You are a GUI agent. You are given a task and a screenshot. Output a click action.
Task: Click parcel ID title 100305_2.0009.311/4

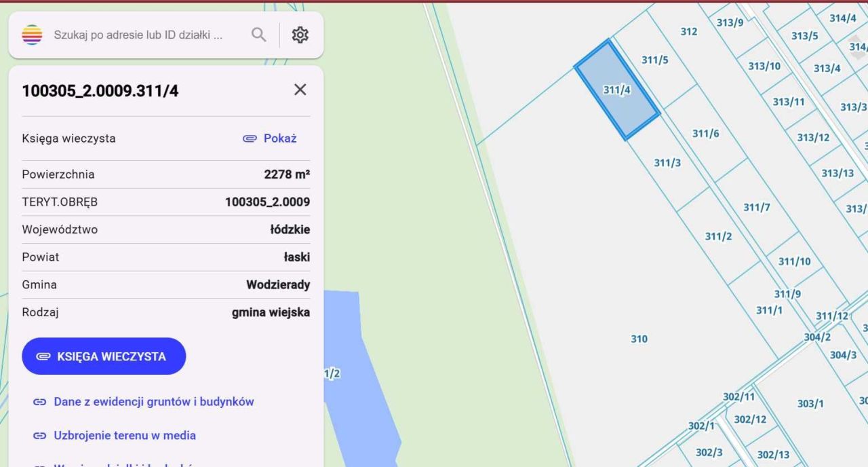(100, 91)
